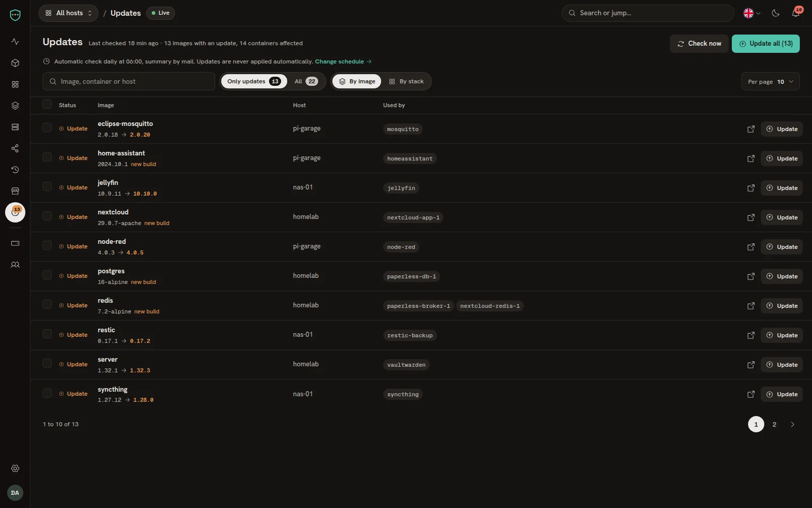Toggle dark mode moon icon
The image size is (812, 508).
point(775,13)
